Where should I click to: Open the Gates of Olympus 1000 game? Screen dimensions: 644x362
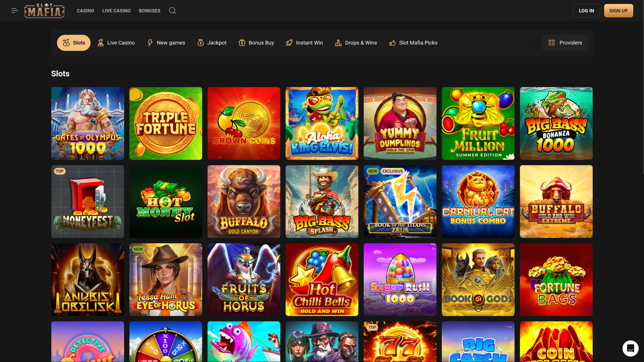pos(88,123)
